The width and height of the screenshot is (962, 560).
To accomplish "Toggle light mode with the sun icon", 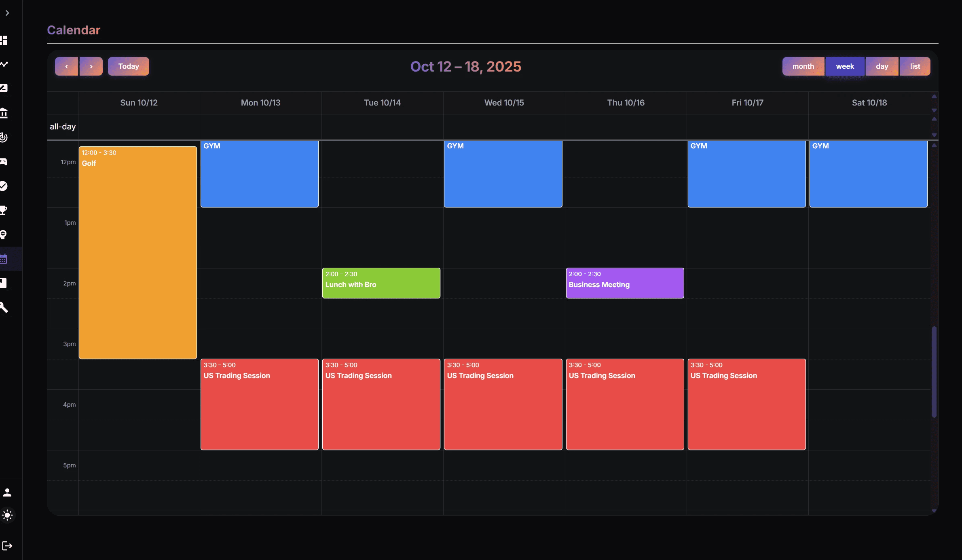I will point(7,515).
